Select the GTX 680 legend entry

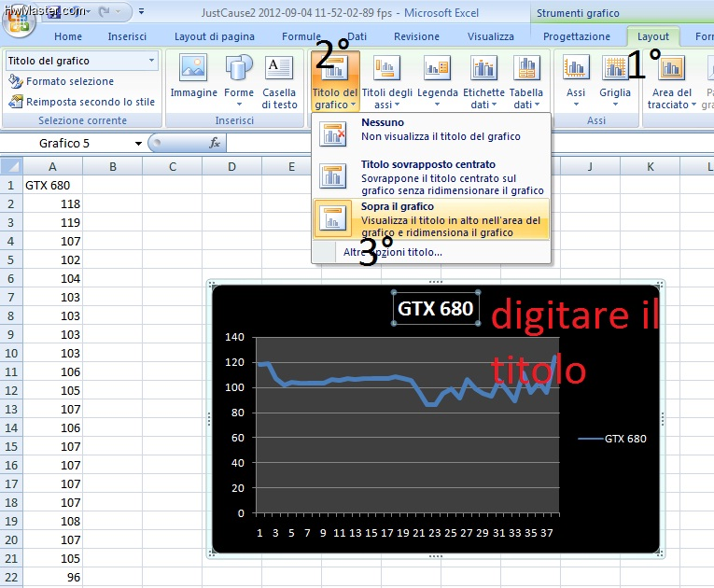pos(612,439)
